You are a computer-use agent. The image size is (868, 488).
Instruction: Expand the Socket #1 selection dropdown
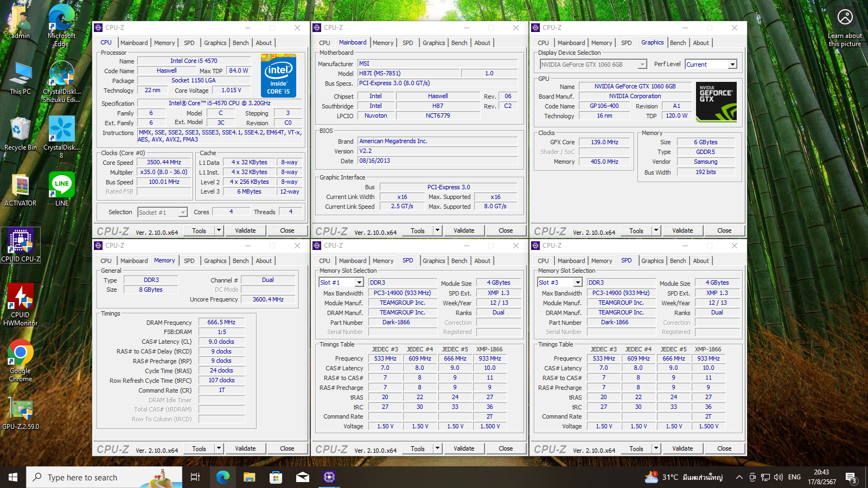click(x=183, y=213)
